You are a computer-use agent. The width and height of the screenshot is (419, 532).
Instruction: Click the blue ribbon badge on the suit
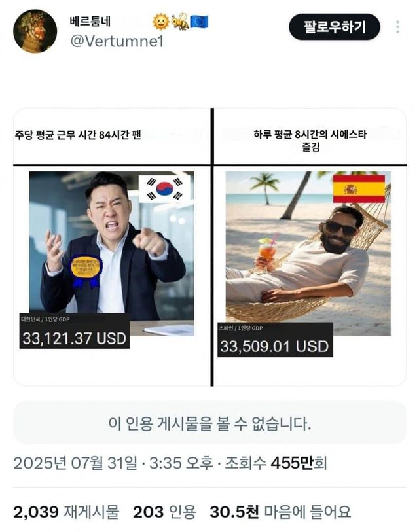[x=86, y=271]
